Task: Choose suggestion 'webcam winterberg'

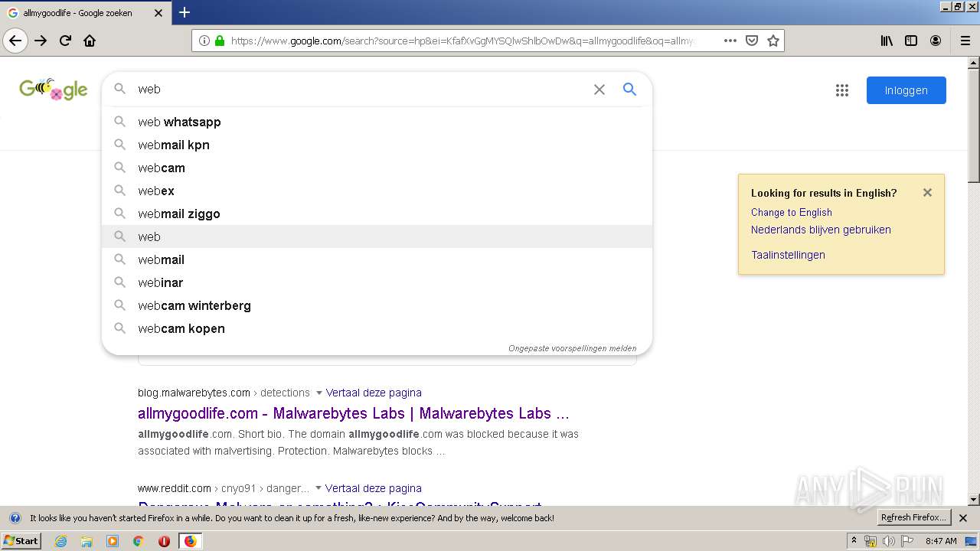Action: (377, 305)
